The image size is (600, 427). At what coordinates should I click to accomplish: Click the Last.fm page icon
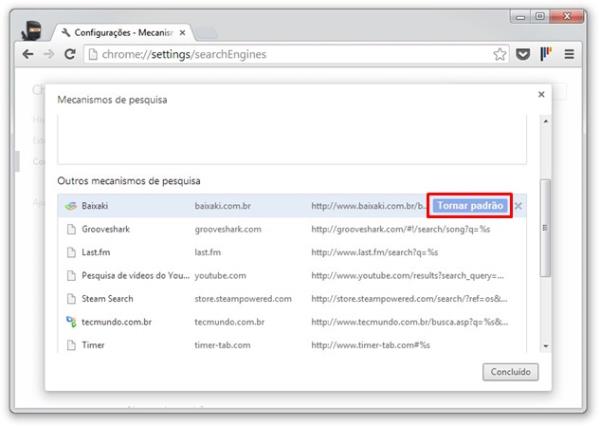[71, 253]
